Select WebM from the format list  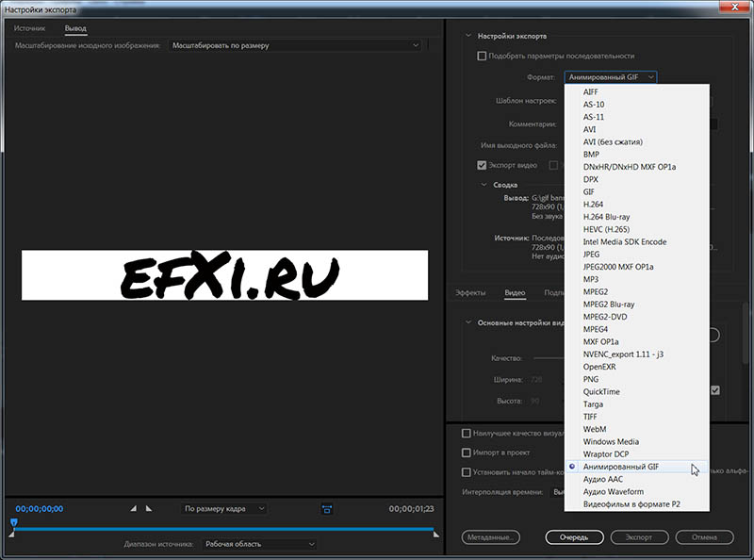(637, 429)
